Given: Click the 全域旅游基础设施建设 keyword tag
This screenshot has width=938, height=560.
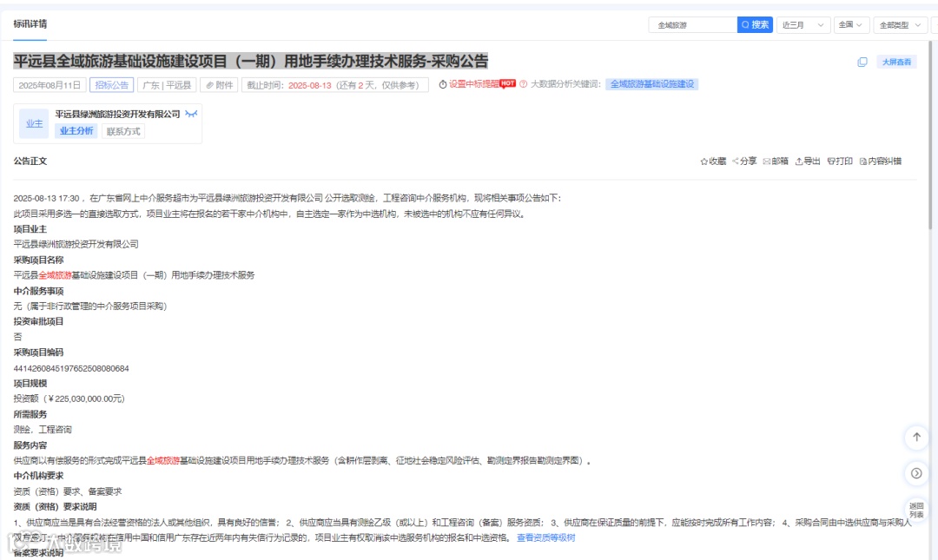Looking at the screenshot, I should [652, 84].
